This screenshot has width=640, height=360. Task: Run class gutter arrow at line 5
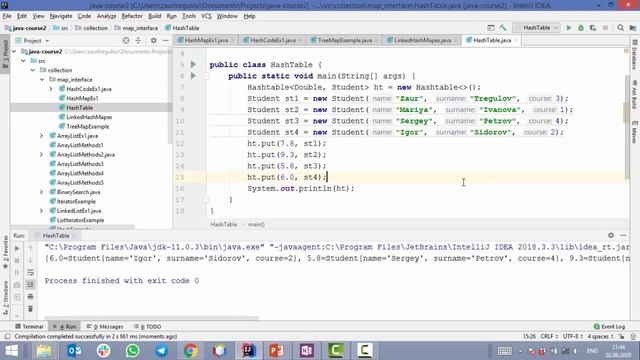[x=193, y=64]
